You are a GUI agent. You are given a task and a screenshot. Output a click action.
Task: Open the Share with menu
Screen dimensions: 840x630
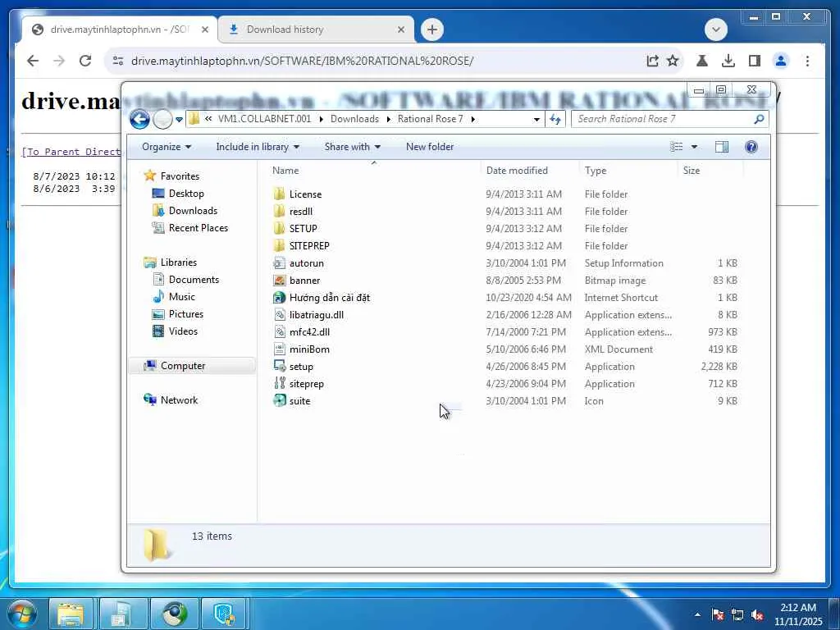(352, 147)
